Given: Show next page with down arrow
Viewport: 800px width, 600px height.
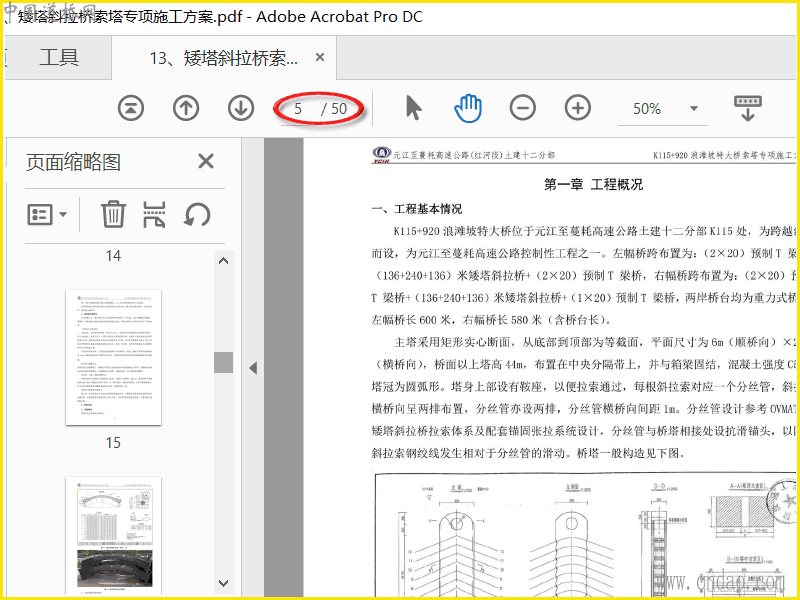Looking at the screenshot, I should pos(241,108).
